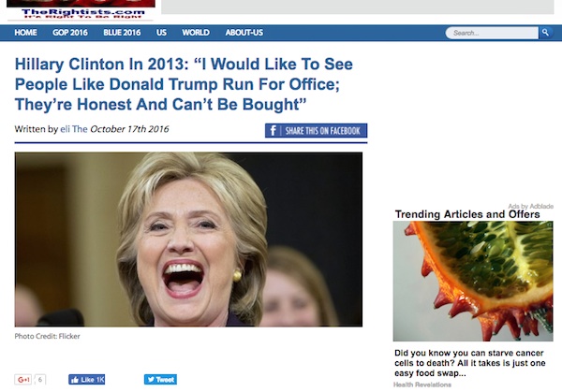Open the GOP 2016 section

pyautogui.click(x=70, y=33)
